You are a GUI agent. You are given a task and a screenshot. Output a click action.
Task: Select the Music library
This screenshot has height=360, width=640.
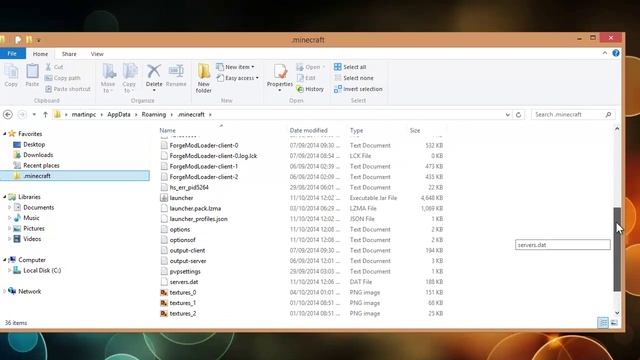click(x=27, y=218)
